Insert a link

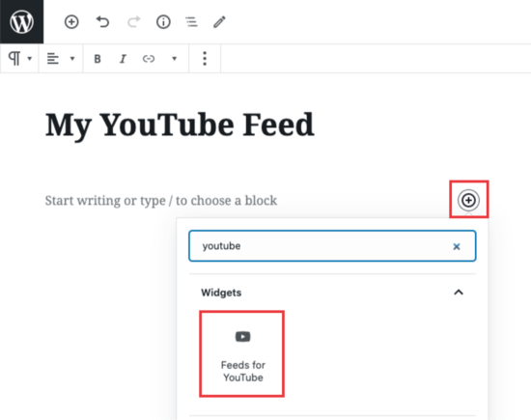coord(149,59)
